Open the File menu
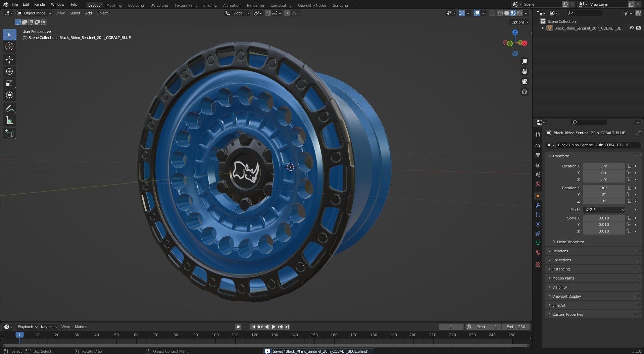Viewport: 644px width, 354px height. tap(15, 4)
